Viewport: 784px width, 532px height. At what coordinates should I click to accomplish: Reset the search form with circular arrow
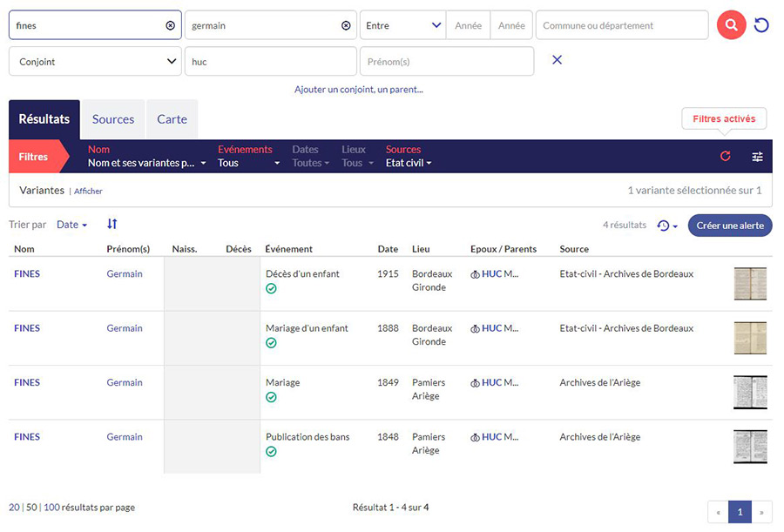click(761, 25)
